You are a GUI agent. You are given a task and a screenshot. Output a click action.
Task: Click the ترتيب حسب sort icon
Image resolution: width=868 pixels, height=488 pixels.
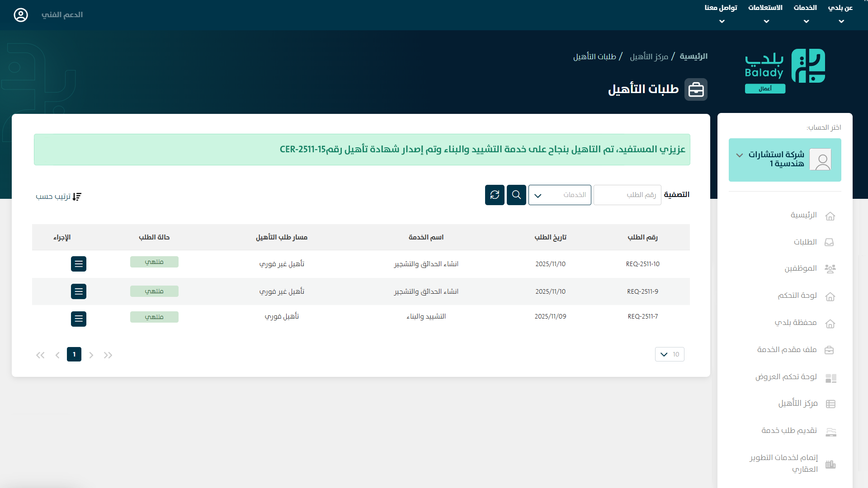(77, 197)
